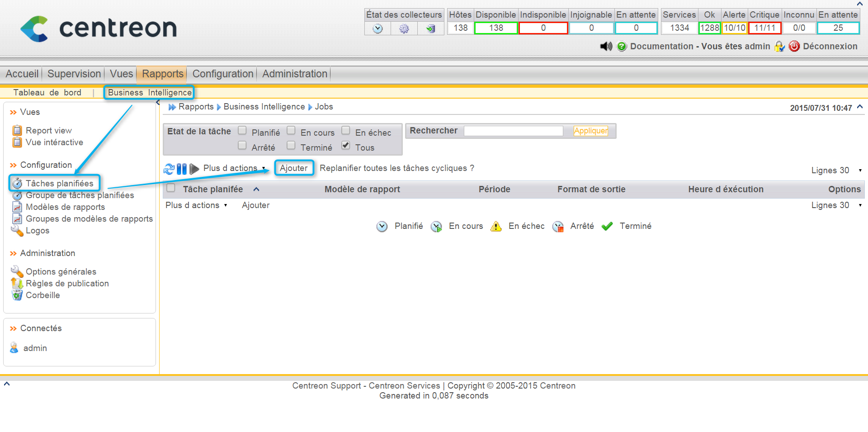The width and height of the screenshot is (868, 432).
Task: Open the top Lignes 30 dropdown
Action: click(x=836, y=171)
